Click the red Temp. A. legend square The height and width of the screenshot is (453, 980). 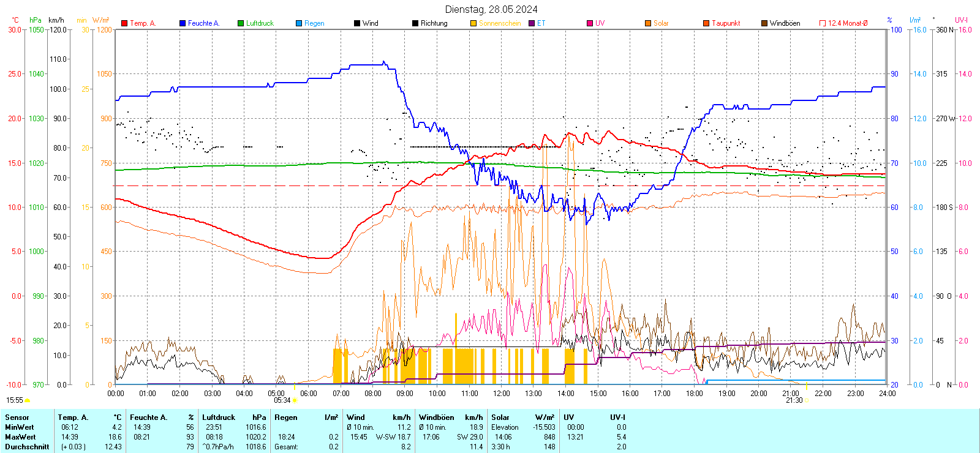124,23
